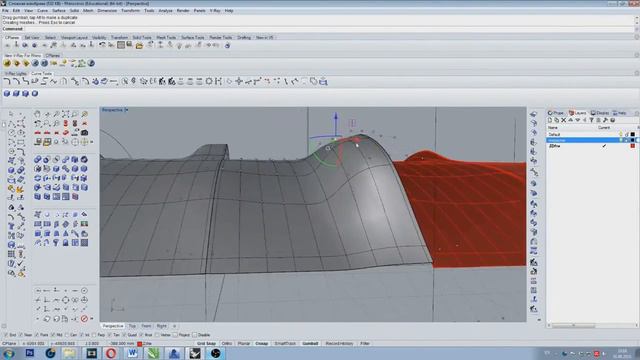Click the red color swatch of bottom layer
The width and height of the screenshot is (640, 360).
click(x=633, y=146)
